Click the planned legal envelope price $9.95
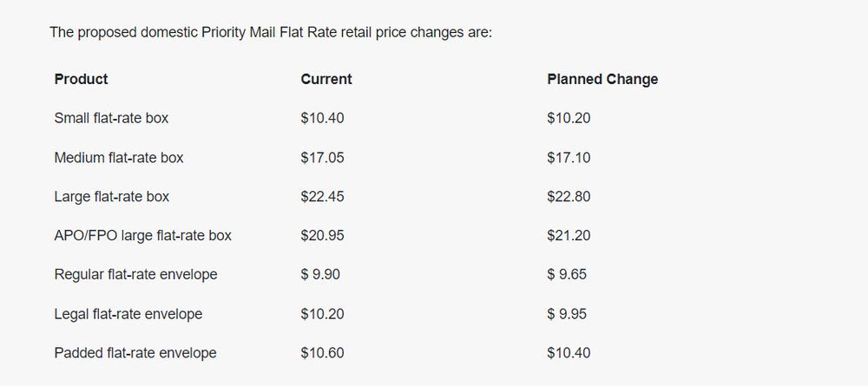The image size is (868, 386). [569, 314]
